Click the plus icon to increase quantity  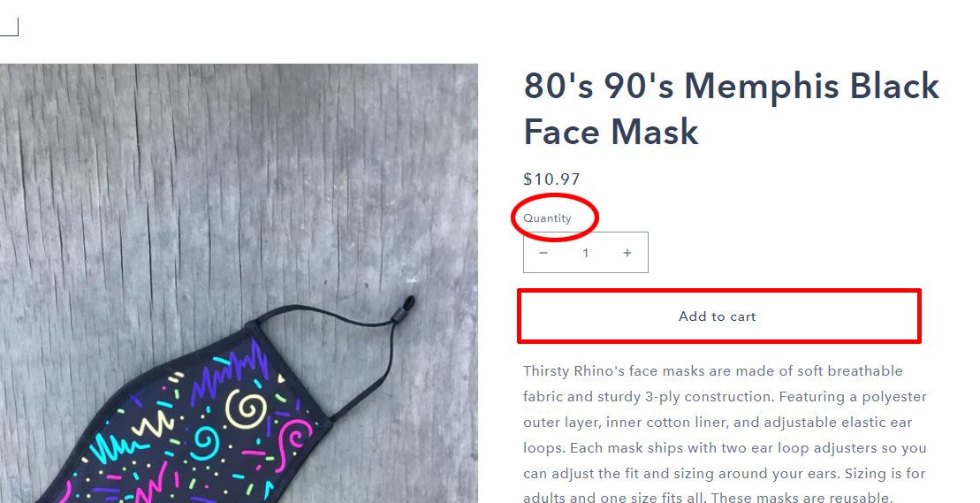click(x=627, y=253)
